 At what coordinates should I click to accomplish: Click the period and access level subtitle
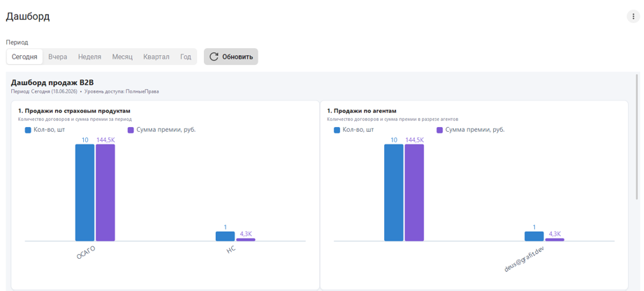pyautogui.click(x=85, y=91)
